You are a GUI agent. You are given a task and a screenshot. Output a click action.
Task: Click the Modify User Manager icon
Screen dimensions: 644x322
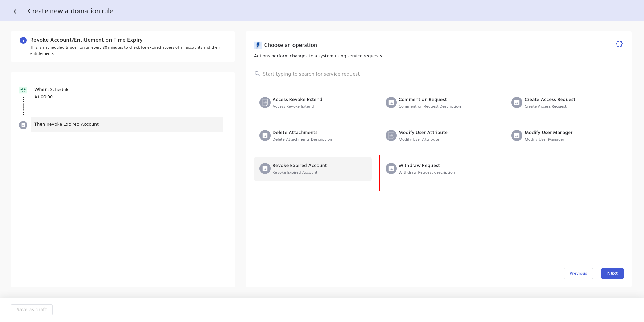(517, 135)
